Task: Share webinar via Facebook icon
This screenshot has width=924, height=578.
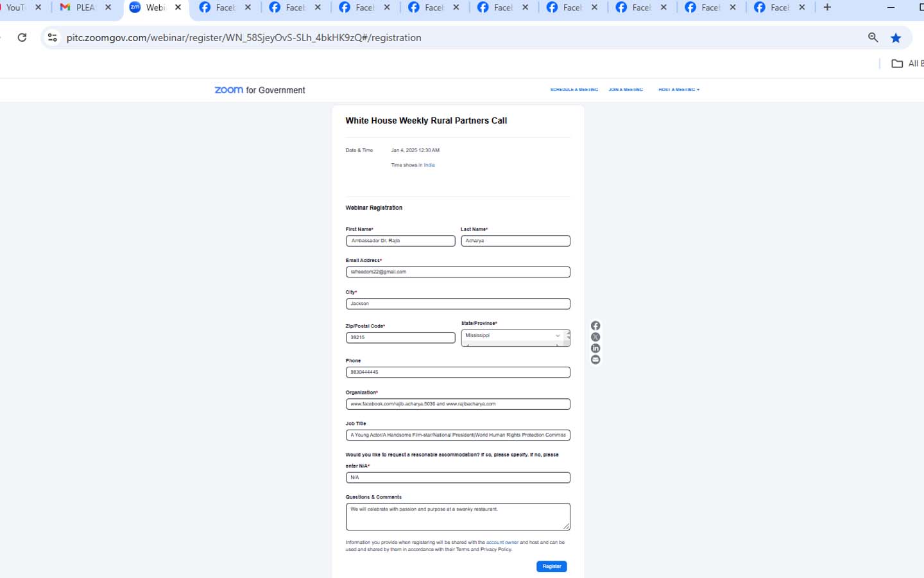Action: click(x=595, y=326)
